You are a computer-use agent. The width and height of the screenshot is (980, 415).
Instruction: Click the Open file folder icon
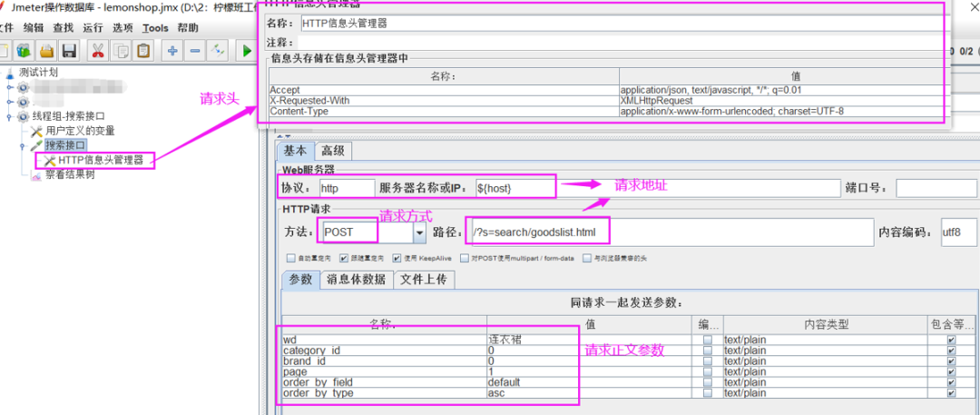(x=46, y=50)
